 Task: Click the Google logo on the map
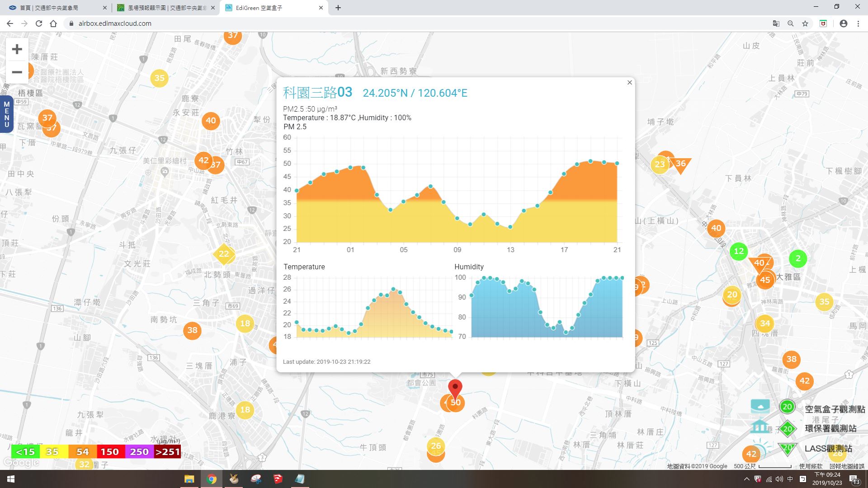click(21, 463)
